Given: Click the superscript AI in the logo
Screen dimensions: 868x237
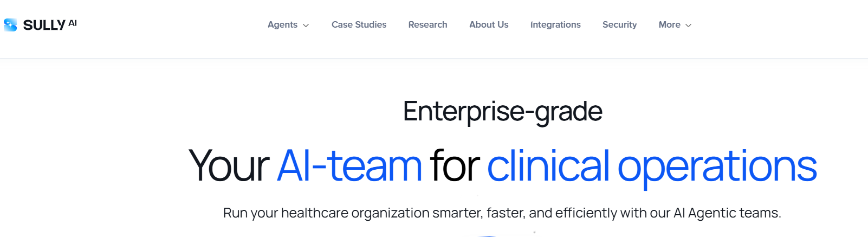Looking at the screenshot, I should (73, 23).
